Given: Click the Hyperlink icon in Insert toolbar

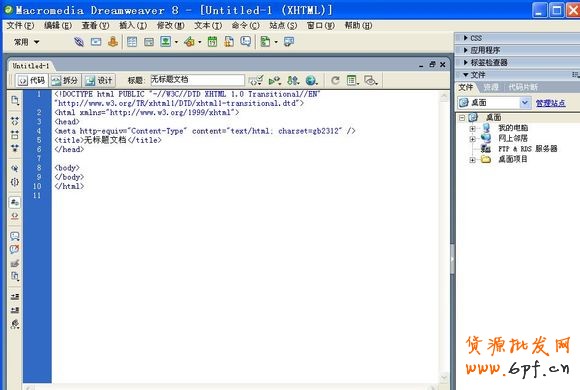Looking at the screenshot, I should 78,42.
